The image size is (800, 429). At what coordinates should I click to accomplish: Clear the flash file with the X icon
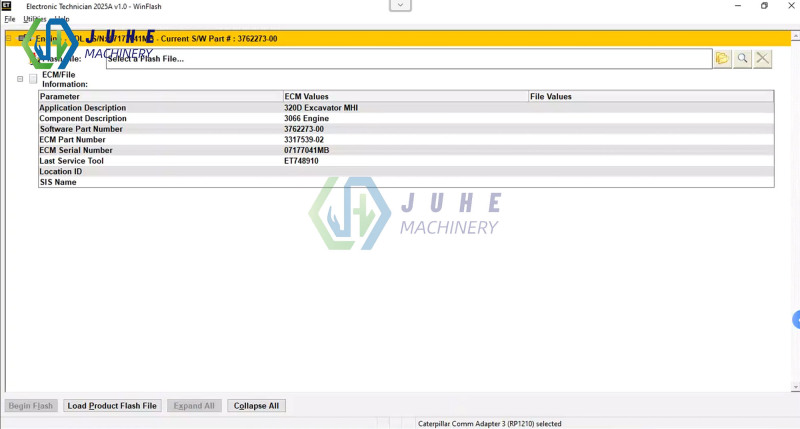coord(763,59)
